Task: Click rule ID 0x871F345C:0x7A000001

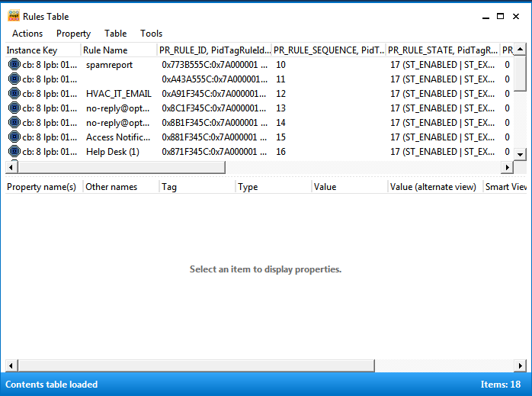Action: click(x=214, y=152)
